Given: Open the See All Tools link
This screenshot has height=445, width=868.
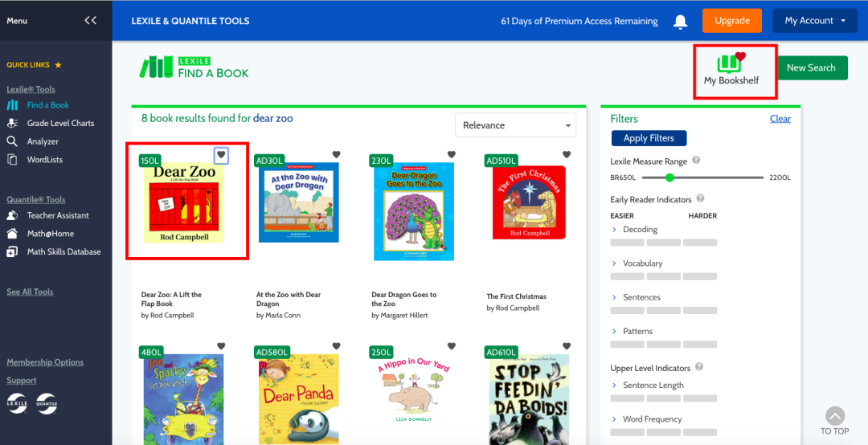Looking at the screenshot, I should click(30, 292).
